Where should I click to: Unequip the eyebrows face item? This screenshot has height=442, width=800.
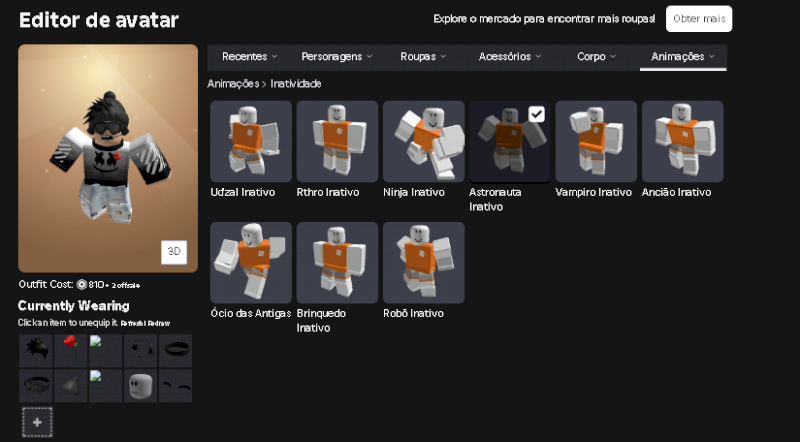(176, 385)
